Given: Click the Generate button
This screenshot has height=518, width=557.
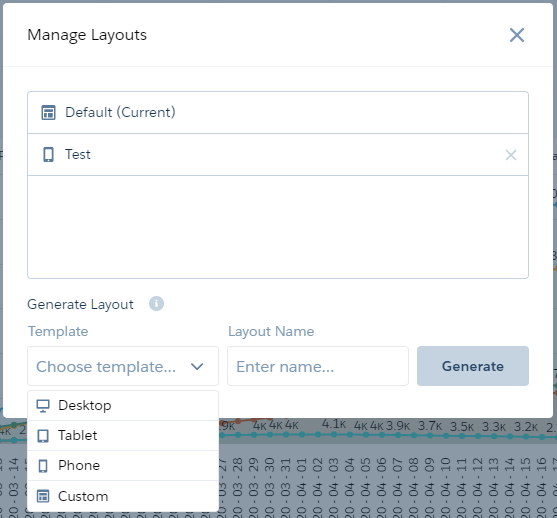Looking at the screenshot, I should coord(473,366).
